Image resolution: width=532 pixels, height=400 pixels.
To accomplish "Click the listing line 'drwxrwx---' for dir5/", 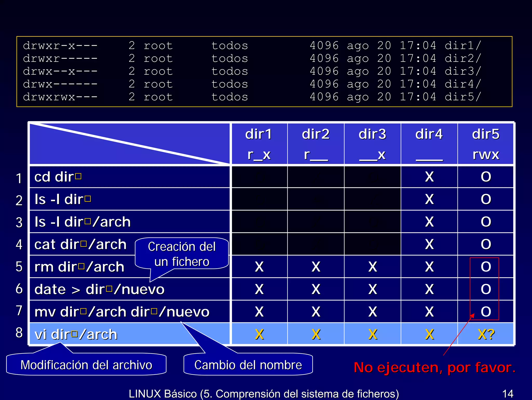I will (252, 97).
